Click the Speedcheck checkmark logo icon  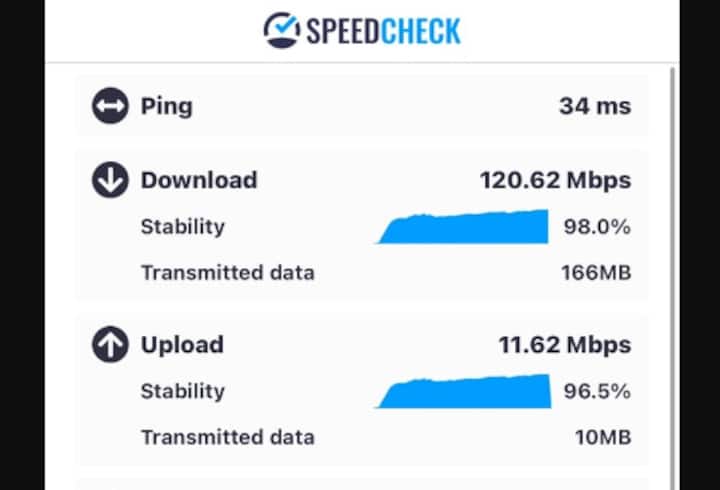281,29
